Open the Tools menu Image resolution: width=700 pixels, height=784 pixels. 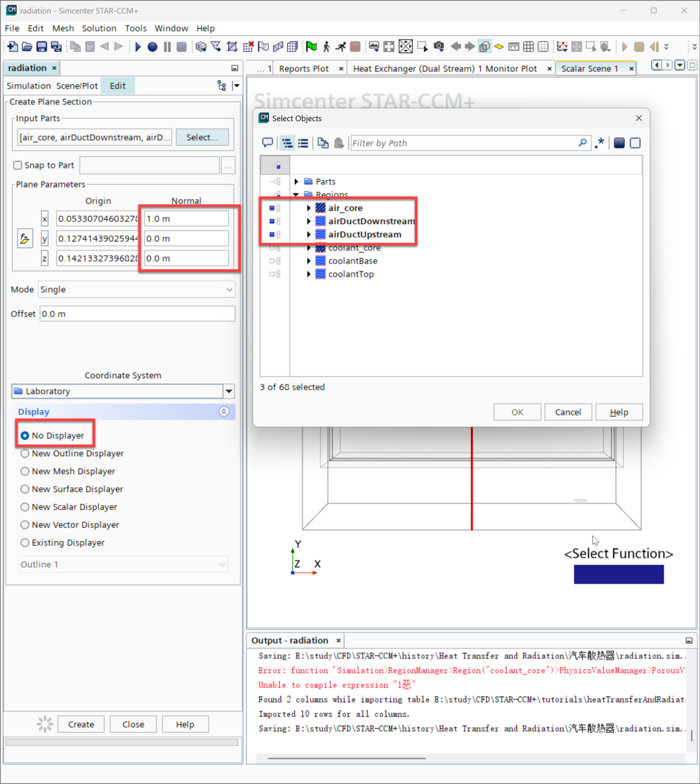coord(135,29)
